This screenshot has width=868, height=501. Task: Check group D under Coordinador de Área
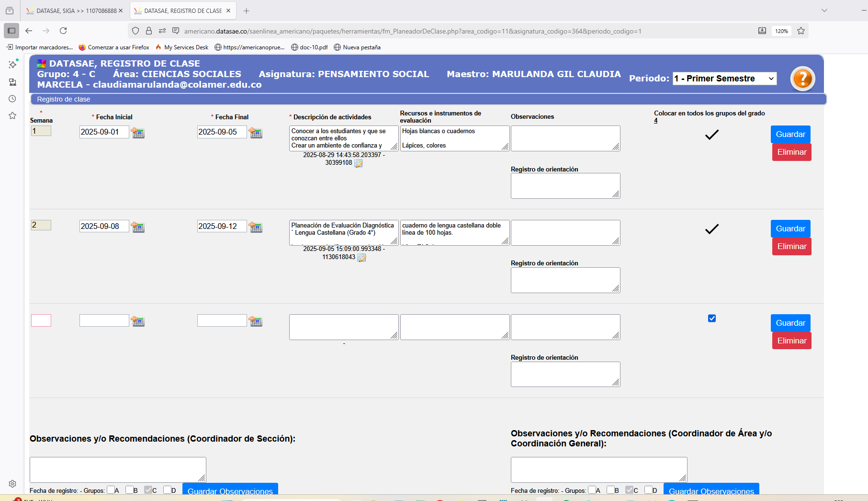pyautogui.click(x=648, y=490)
